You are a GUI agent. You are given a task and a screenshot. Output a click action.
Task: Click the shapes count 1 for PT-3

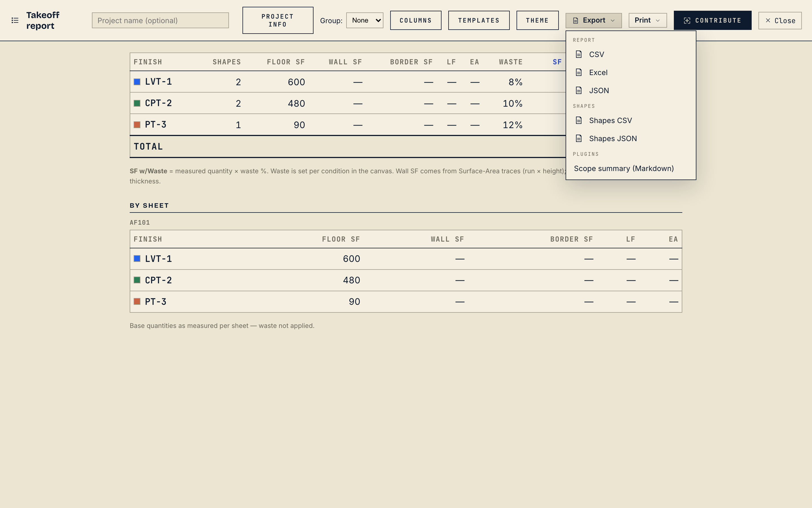pos(238,125)
